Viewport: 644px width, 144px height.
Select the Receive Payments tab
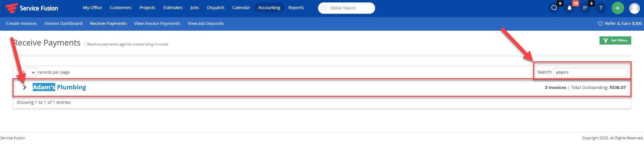pyautogui.click(x=108, y=24)
